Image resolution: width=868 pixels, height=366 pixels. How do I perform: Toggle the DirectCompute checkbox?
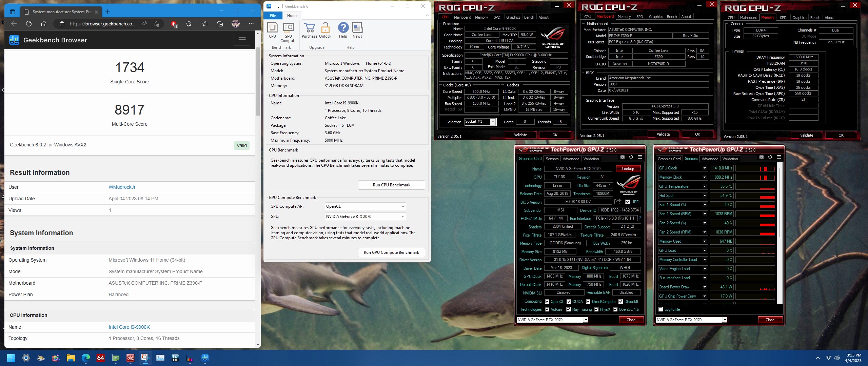click(x=588, y=302)
